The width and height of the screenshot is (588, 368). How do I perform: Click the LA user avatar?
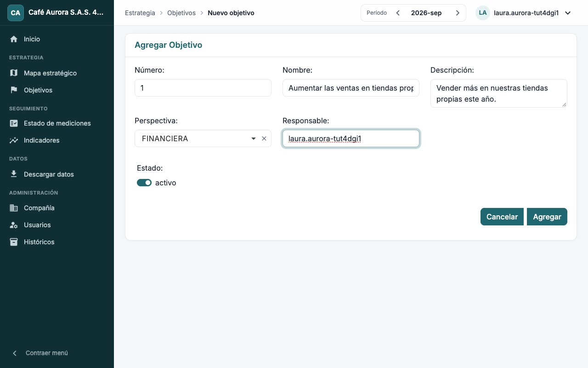tap(483, 13)
